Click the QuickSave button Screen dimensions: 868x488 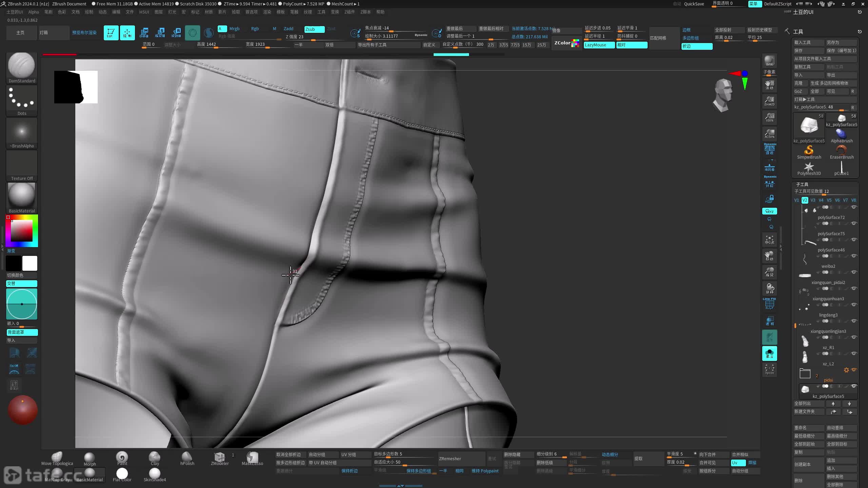click(x=694, y=4)
